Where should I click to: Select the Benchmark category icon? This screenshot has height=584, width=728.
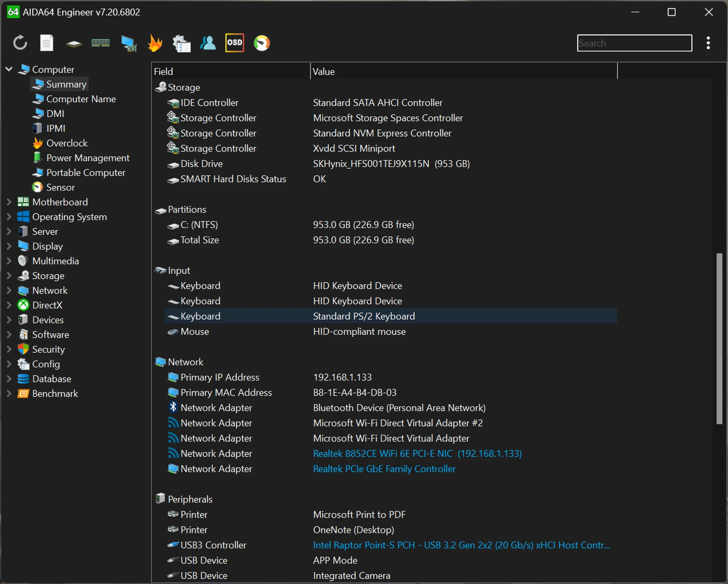(x=23, y=394)
